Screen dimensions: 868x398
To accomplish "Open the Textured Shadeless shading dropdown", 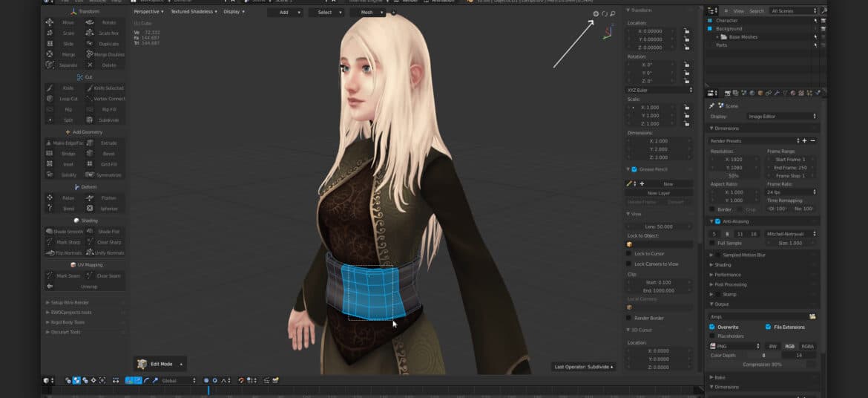I will pos(194,11).
